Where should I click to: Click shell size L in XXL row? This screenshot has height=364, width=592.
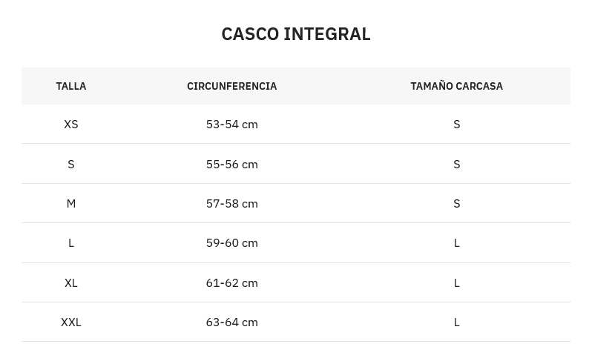[456, 322]
